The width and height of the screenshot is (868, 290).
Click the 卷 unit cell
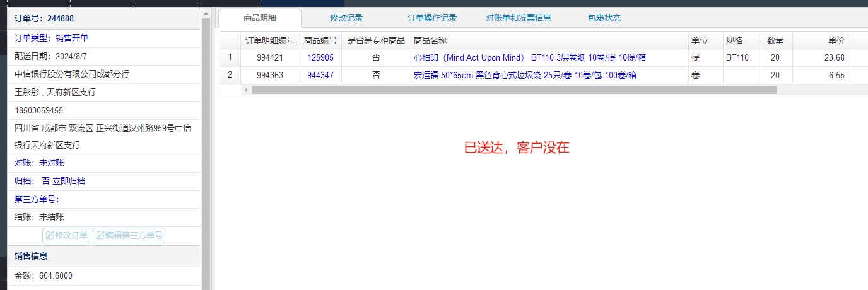tap(705, 75)
